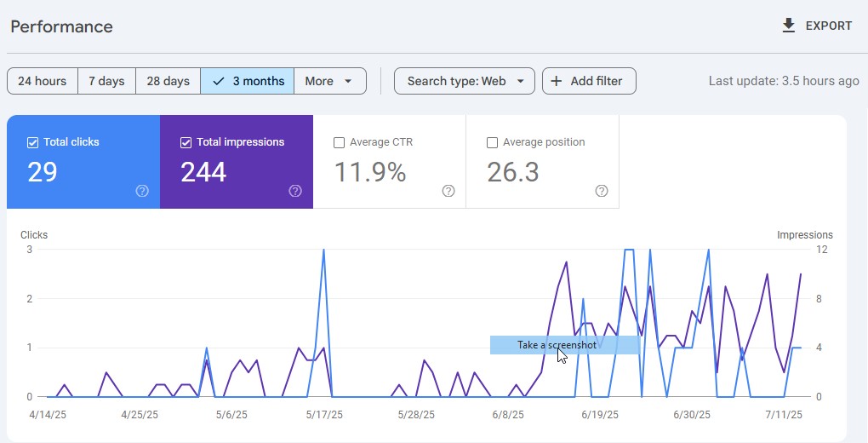
Task: Open help for Total clicks metric
Action: (142, 192)
